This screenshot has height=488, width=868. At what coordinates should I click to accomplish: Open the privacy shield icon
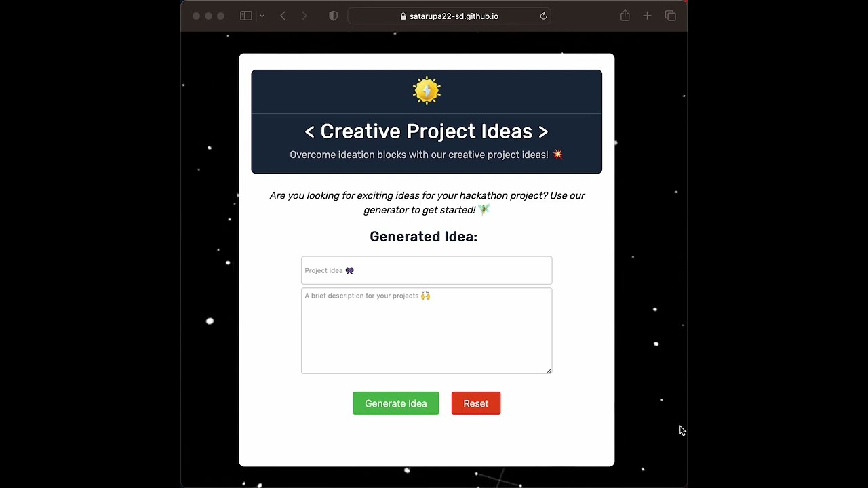click(333, 16)
